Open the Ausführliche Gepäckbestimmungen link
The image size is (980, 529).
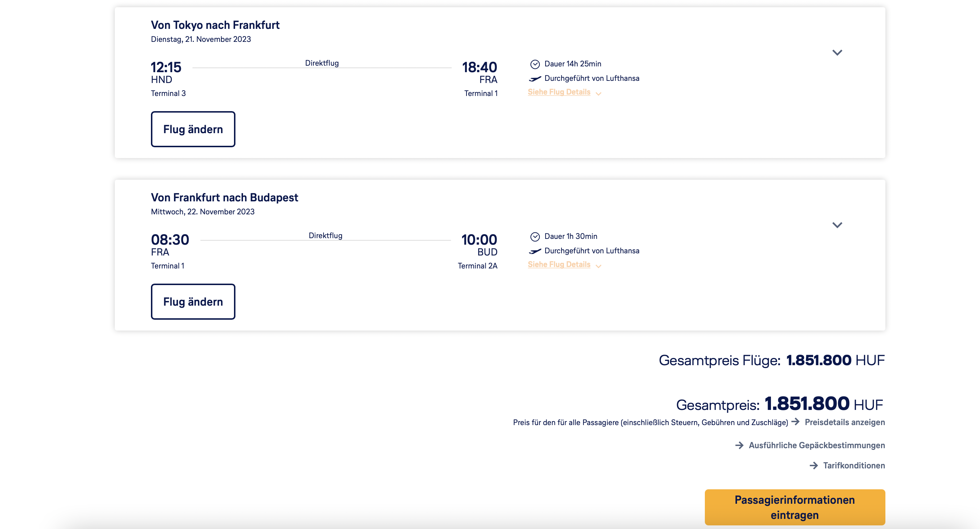click(816, 445)
